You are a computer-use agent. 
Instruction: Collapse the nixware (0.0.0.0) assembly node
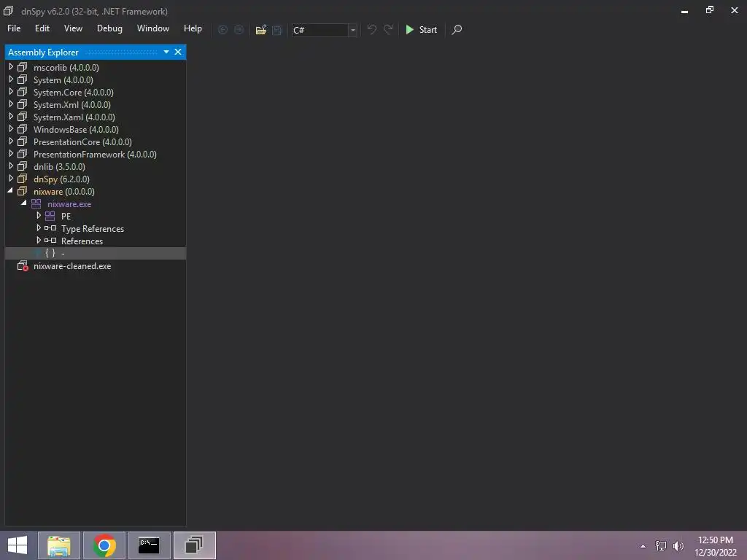(x=10, y=191)
